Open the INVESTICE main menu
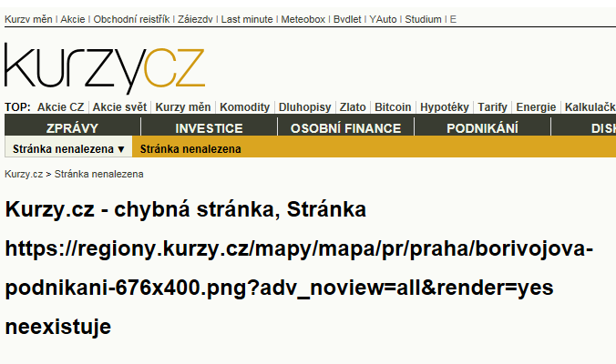 209,128
